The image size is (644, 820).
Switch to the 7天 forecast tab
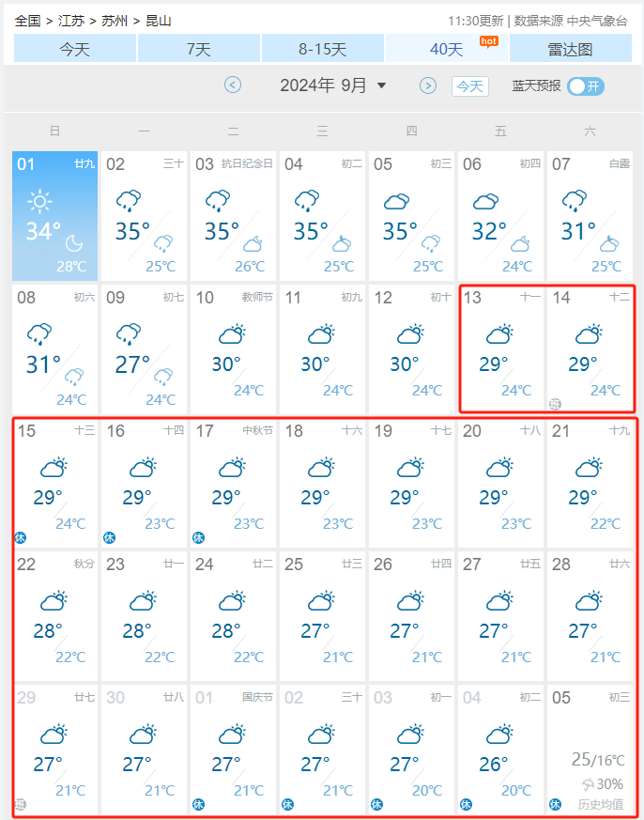tap(198, 49)
